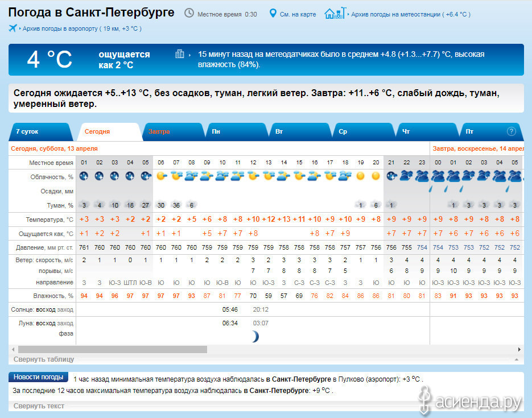Click the cloudiness icon for hour 08
The width and height of the screenshot is (532, 418).
(x=192, y=176)
